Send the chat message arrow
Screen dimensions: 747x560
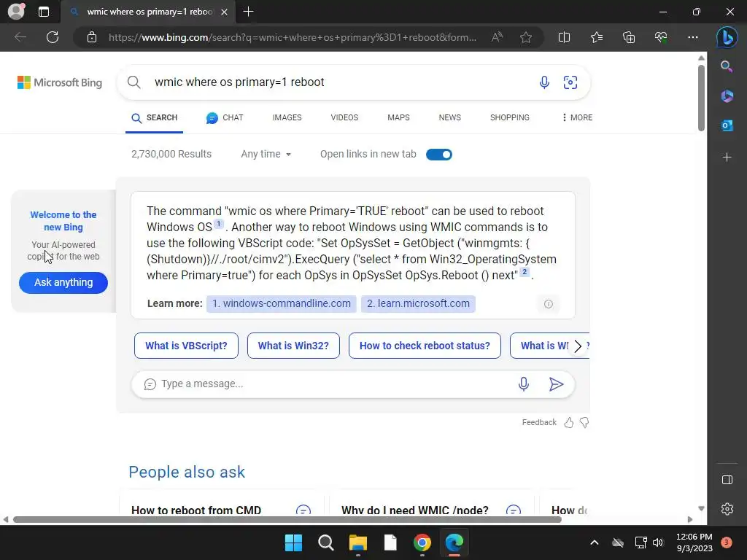(556, 384)
